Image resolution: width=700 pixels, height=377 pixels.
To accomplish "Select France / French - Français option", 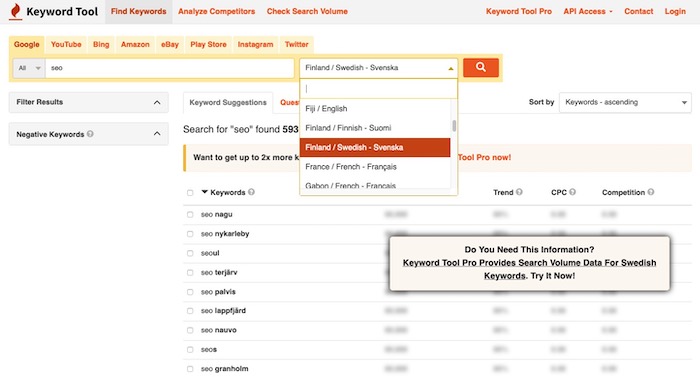I will click(375, 167).
